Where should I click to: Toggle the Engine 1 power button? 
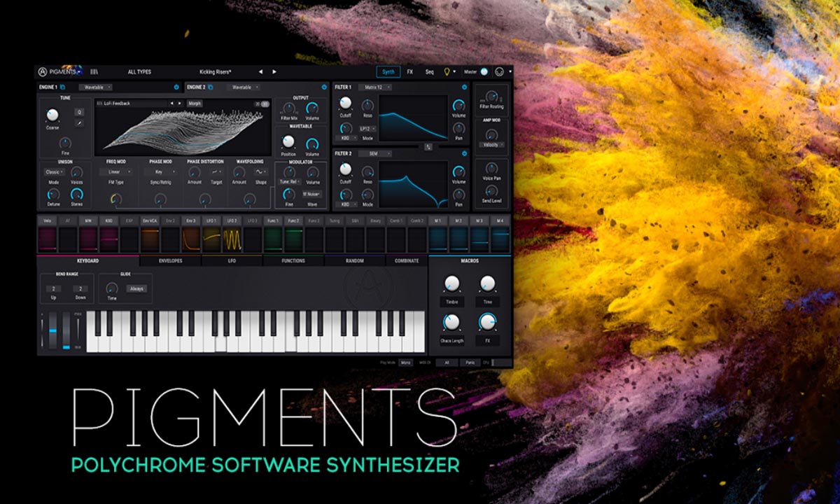(176, 87)
